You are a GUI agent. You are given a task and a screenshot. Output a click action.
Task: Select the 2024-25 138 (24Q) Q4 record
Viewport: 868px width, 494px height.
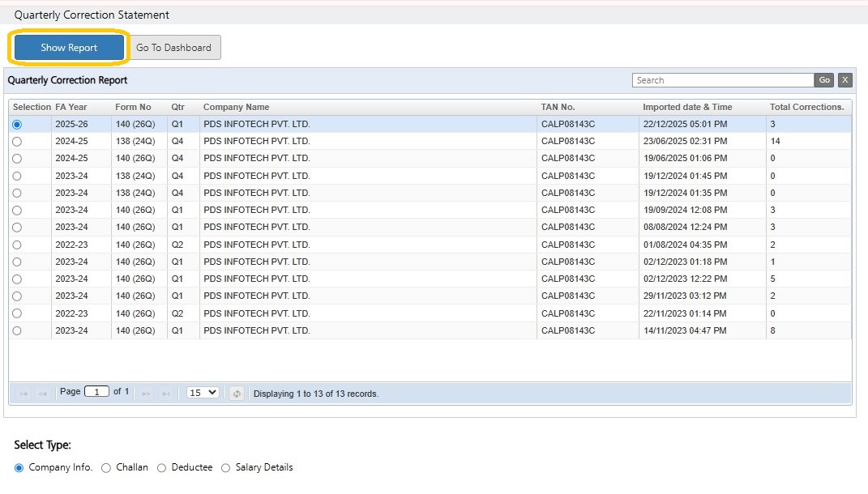tap(17, 142)
